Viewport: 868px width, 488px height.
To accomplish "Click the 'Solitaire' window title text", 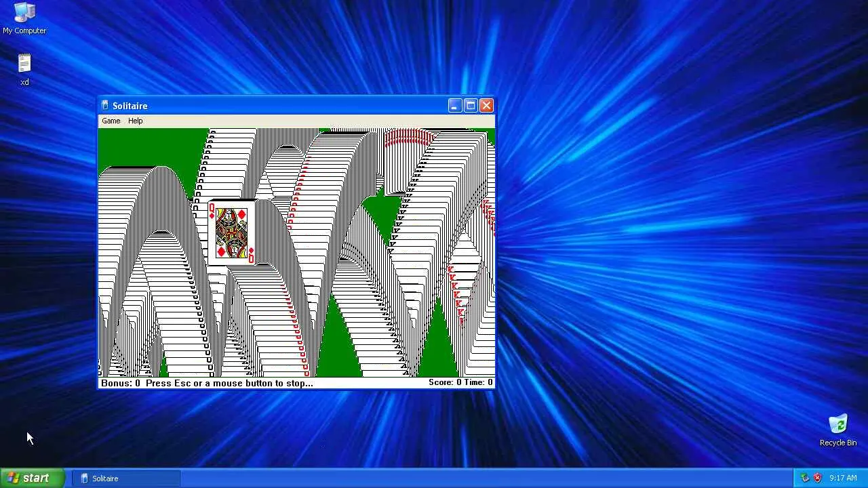I will click(130, 106).
